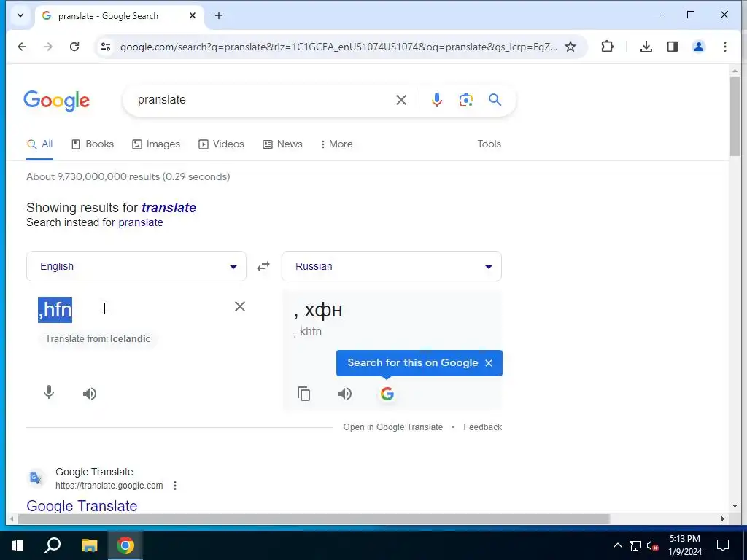Click the voice search microphone icon
The width and height of the screenshot is (747, 560).
[436, 100]
